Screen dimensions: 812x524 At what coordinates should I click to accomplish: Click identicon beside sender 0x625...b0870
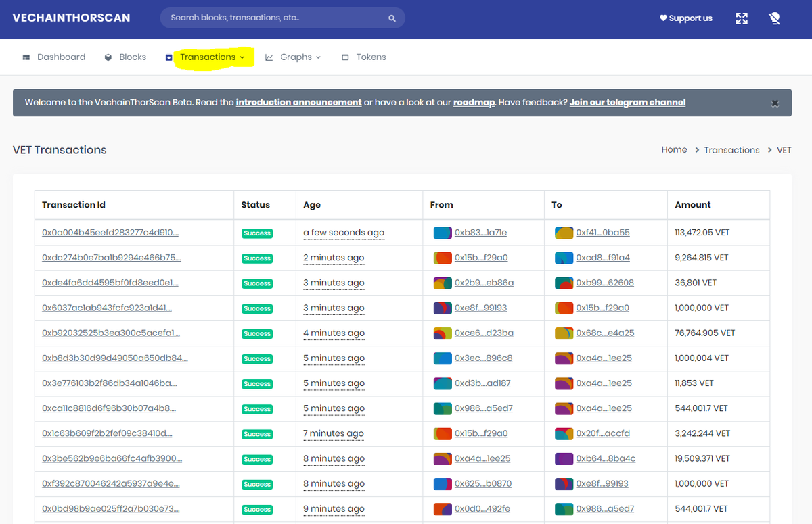443,483
